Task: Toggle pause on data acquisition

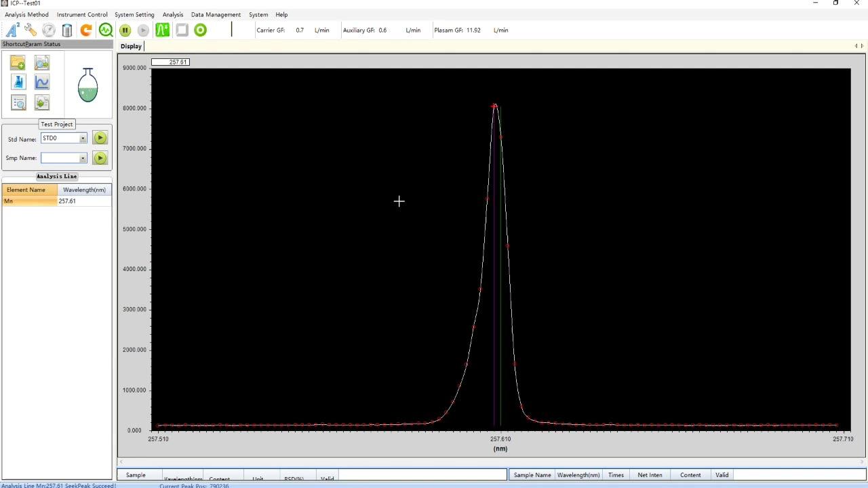Action: click(x=125, y=30)
